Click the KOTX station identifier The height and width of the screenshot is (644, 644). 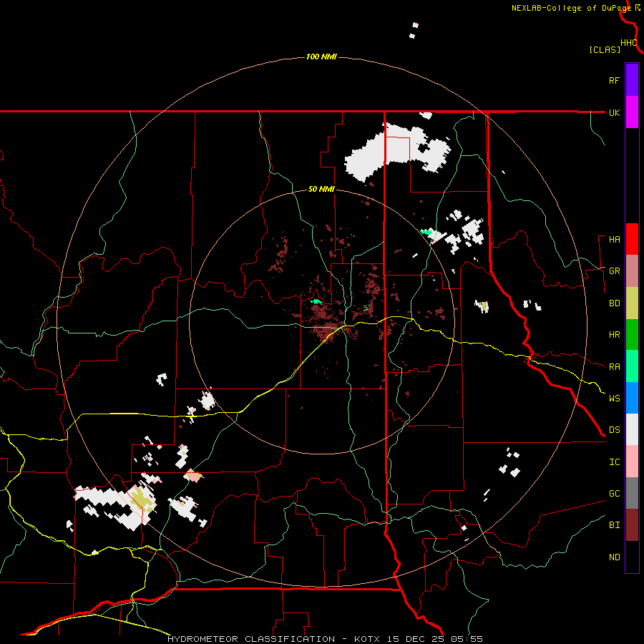pos(367,639)
